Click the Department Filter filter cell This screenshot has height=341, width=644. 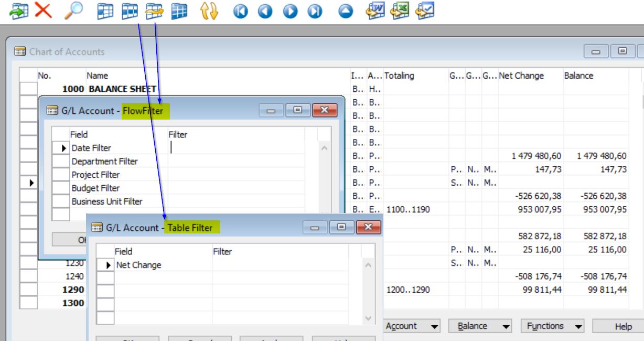click(x=236, y=161)
